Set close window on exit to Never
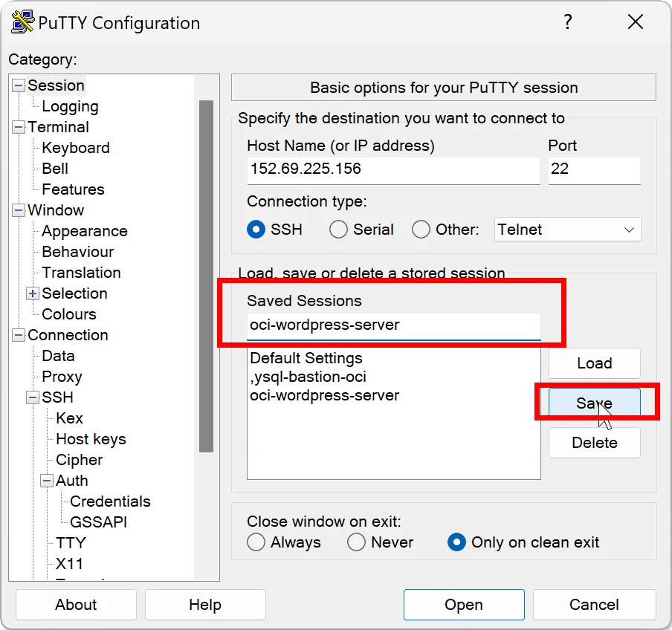Screen dimensions: 672x630 357,542
